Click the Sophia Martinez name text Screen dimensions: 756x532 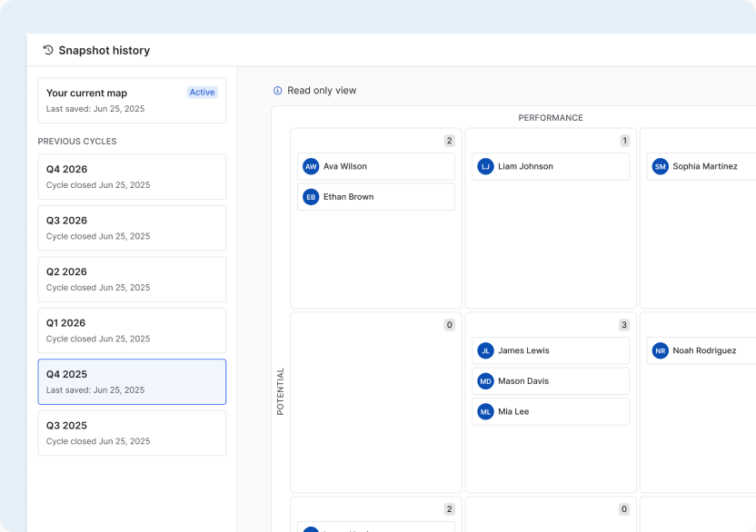(705, 166)
